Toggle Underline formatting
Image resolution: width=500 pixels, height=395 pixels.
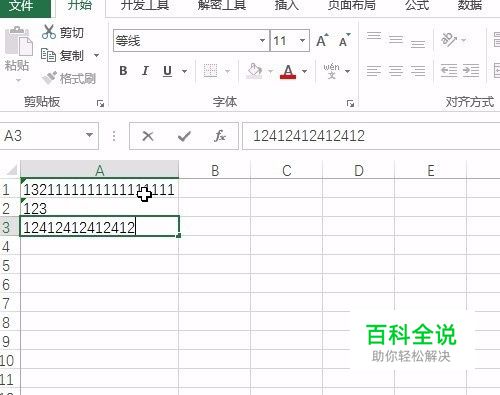[167, 71]
